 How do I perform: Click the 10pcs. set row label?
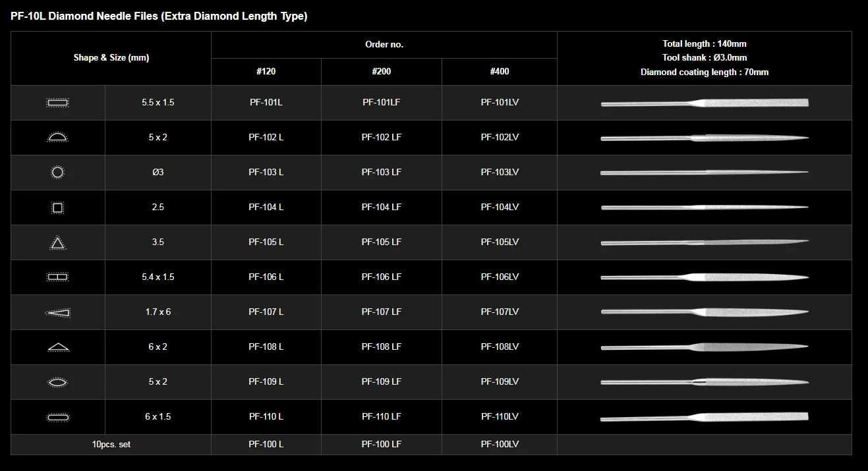tap(111, 445)
